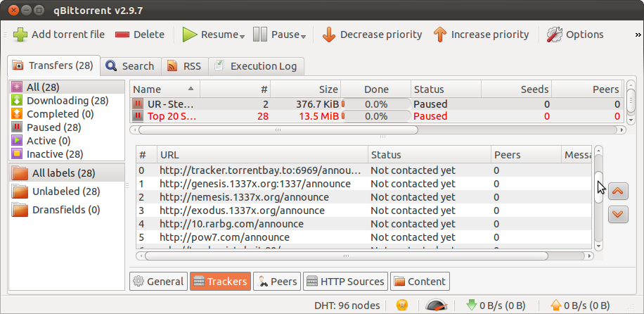Click the Dransfields folder icon
Screen dimensions: 644x314
[x=19, y=210]
